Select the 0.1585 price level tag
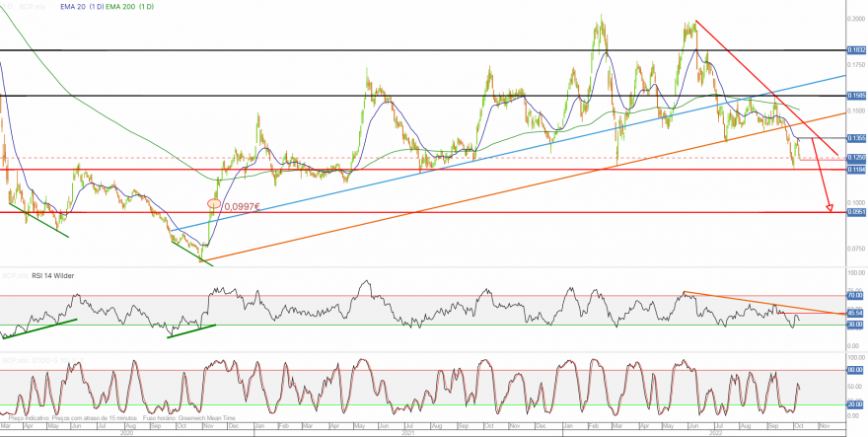The image size is (868, 437). click(x=856, y=96)
